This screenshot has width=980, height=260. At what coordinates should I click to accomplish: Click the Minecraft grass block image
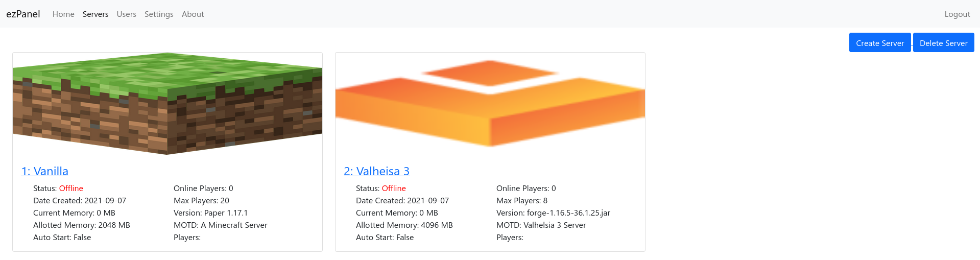coord(168,103)
